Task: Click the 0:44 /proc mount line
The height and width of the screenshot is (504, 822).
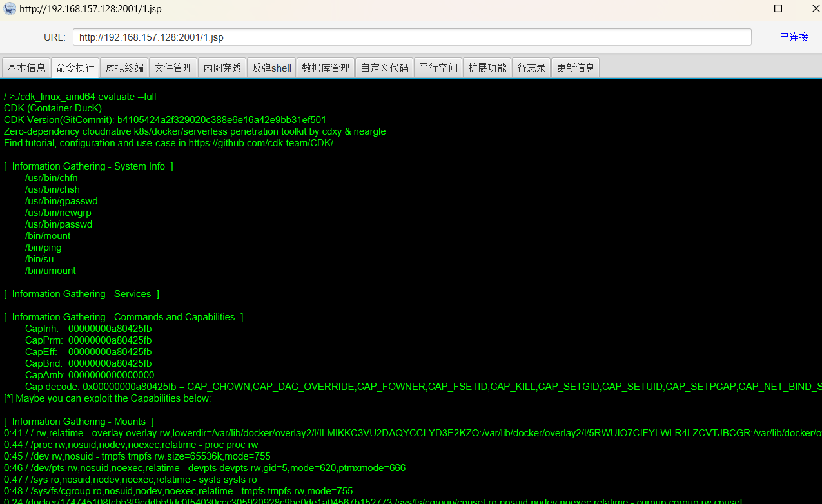Action: click(131, 445)
